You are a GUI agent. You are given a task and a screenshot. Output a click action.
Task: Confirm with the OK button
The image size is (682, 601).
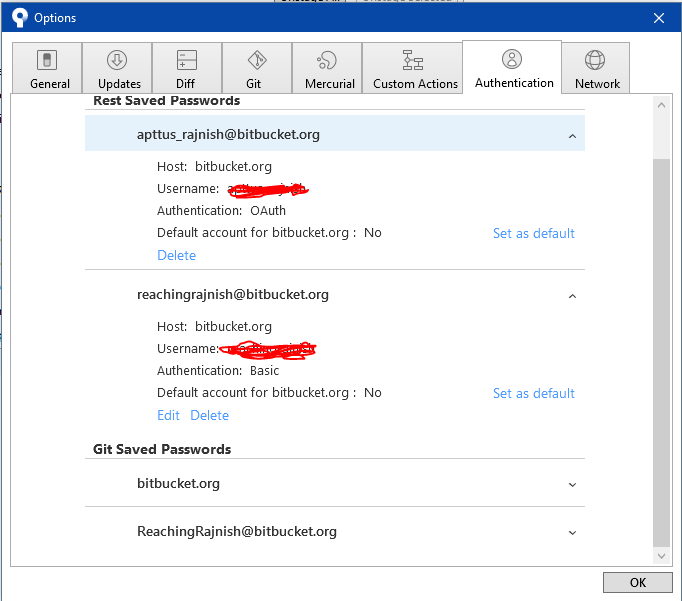click(x=637, y=582)
